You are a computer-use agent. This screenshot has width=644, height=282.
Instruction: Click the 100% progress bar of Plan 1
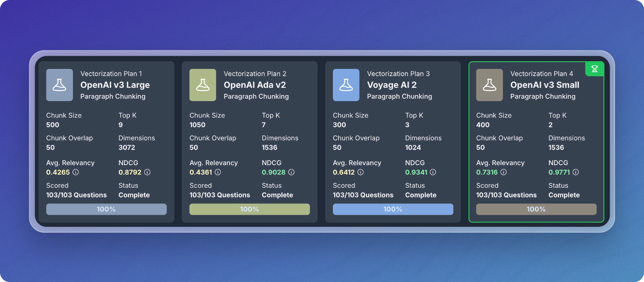coord(106,209)
